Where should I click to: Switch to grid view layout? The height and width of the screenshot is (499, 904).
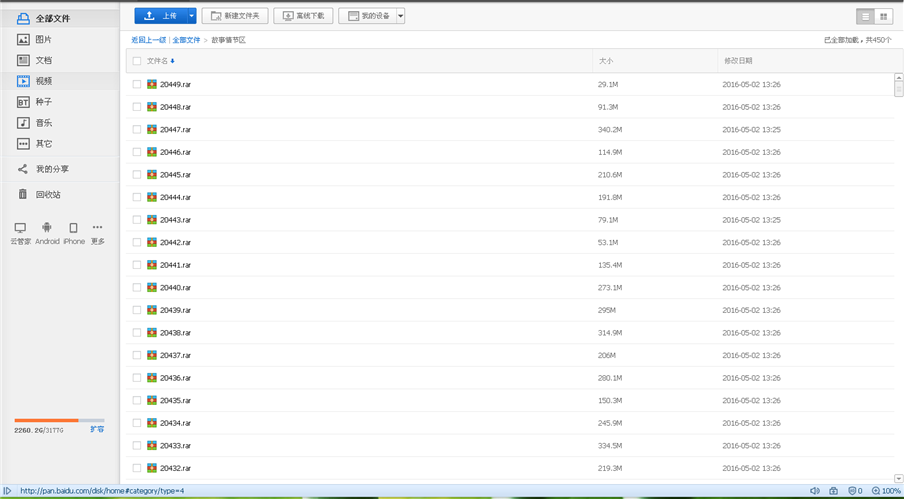(884, 16)
